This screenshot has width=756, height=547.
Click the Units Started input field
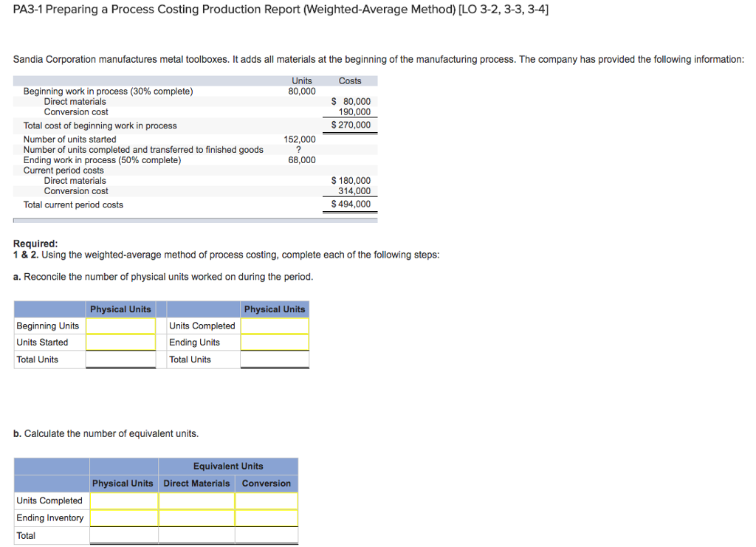click(120, 342)
